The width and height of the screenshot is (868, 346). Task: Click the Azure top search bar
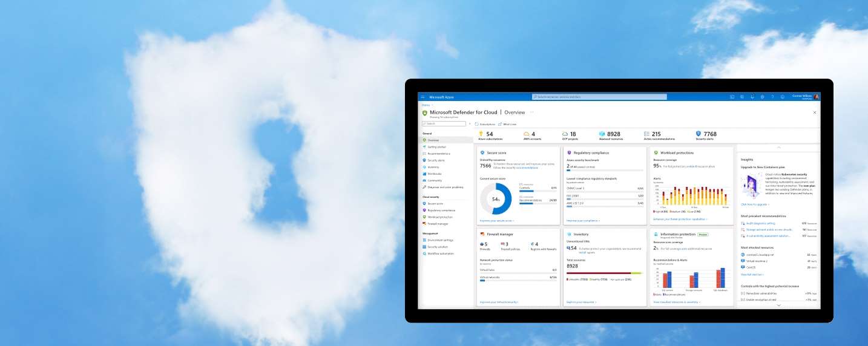point(599,97)
